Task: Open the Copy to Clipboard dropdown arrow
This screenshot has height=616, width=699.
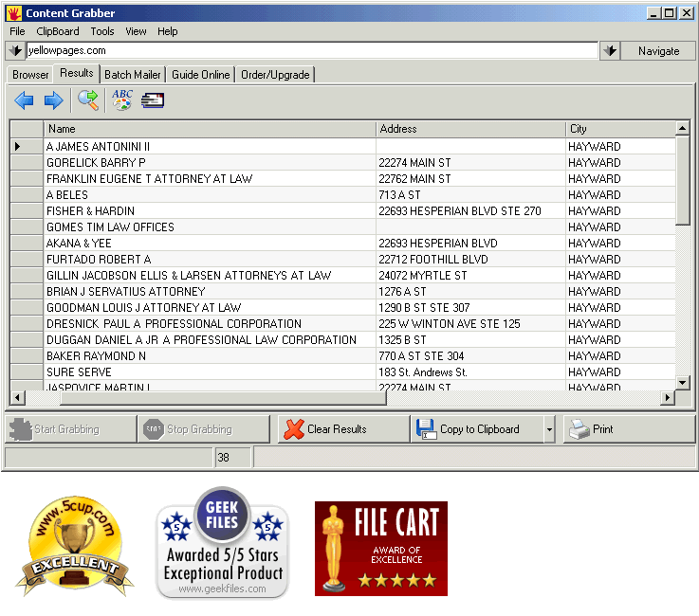Action: pyautogui.click(x=548, y=429)
